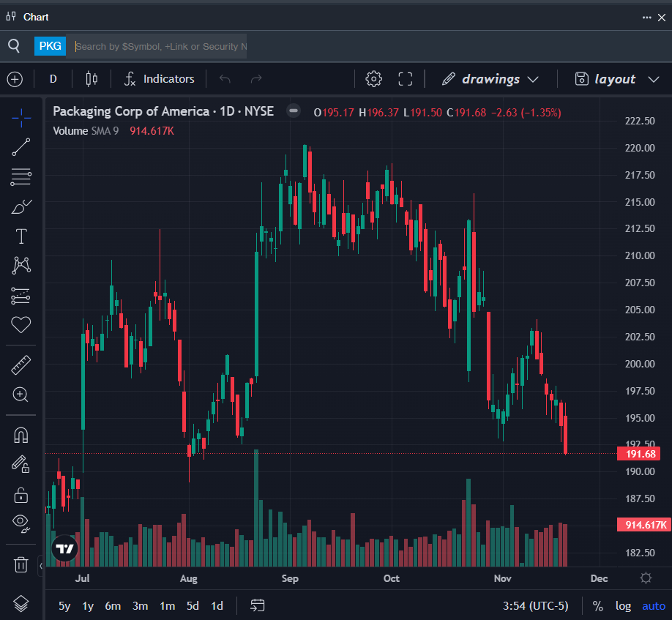This screenshot has width=672, height=620.
Task: Toggle lock all drawings
Action: (21, 495)
